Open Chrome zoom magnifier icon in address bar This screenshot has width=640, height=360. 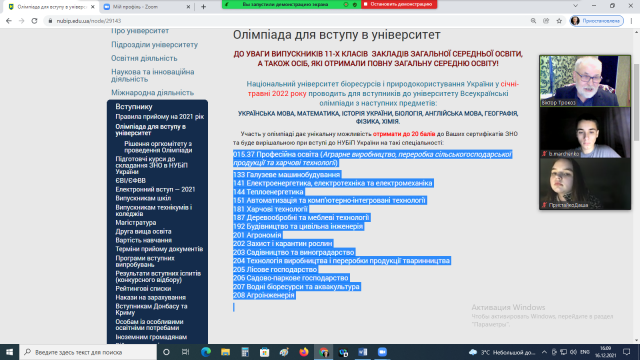pyautogui.click(x=533, y=21)
